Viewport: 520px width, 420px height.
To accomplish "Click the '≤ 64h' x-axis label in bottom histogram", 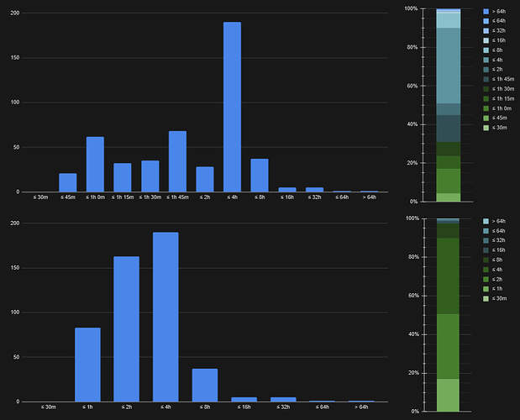I will click(x=322, y=407).
